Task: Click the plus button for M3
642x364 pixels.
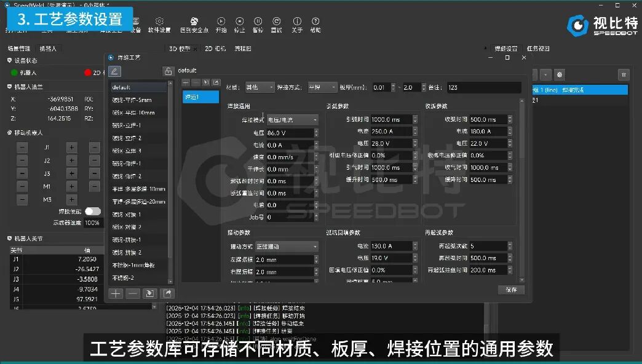Action: tap(71, 200)
